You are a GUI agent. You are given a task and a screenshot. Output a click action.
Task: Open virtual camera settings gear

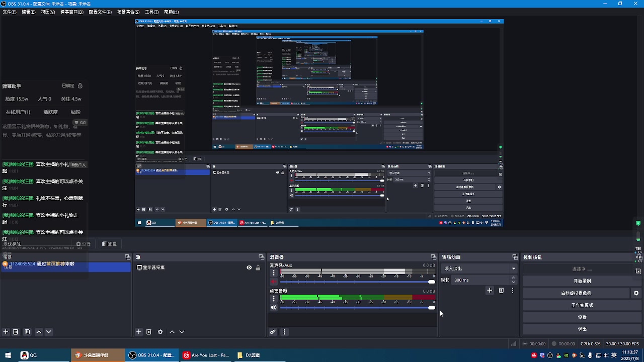pyautogui.click(x=636, y=293)
